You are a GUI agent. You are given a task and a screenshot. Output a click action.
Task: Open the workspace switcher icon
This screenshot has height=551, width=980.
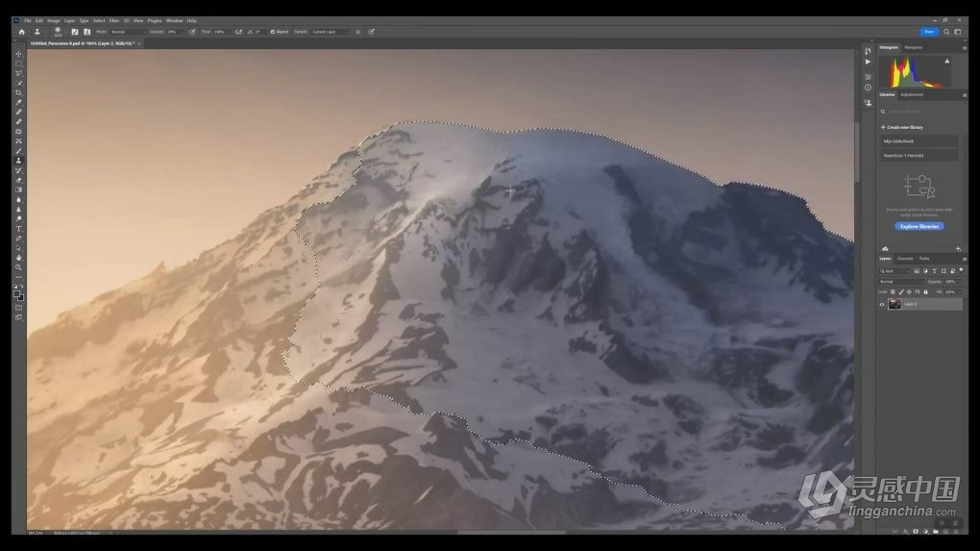coord(958,32)
